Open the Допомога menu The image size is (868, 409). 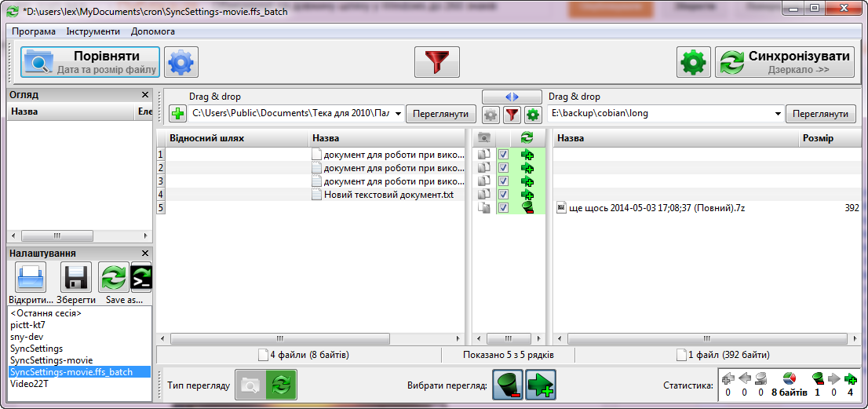153,31
